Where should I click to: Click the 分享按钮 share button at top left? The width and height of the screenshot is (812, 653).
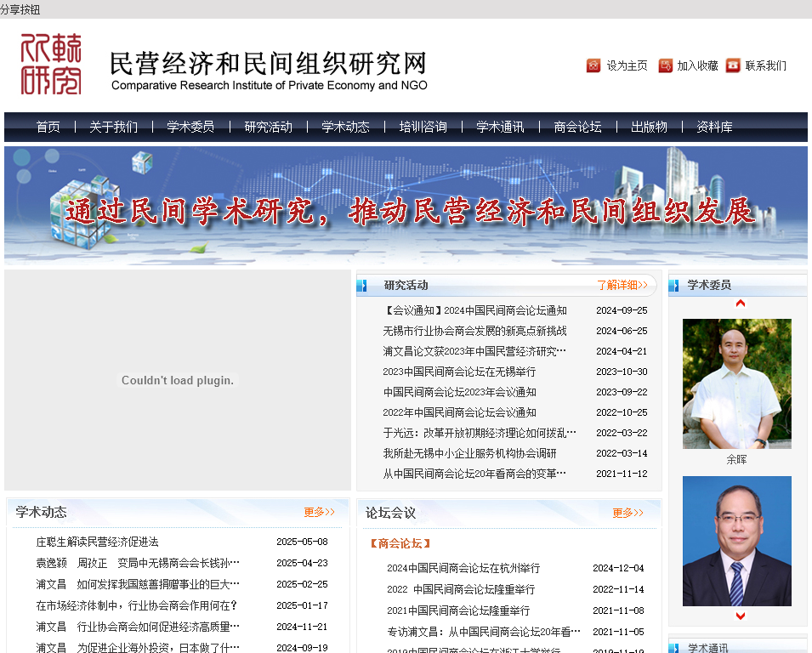[22, 9]
